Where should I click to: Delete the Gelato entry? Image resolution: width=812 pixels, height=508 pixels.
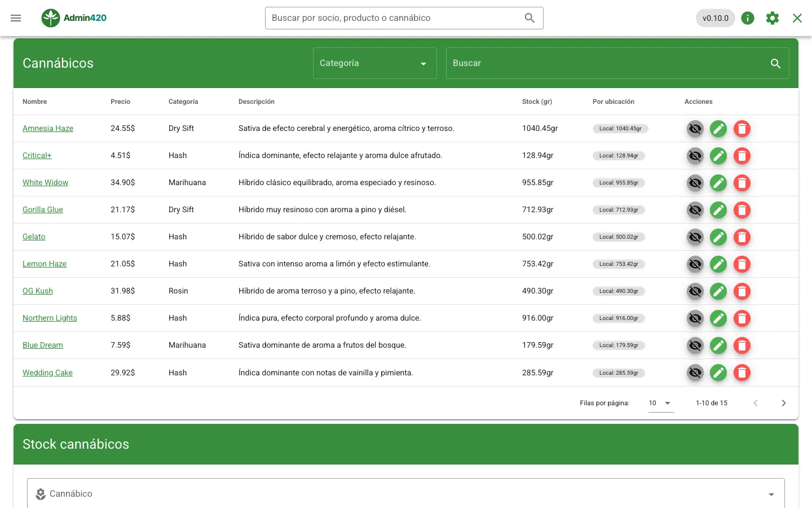pyautogui.click(x=742, y=237)
